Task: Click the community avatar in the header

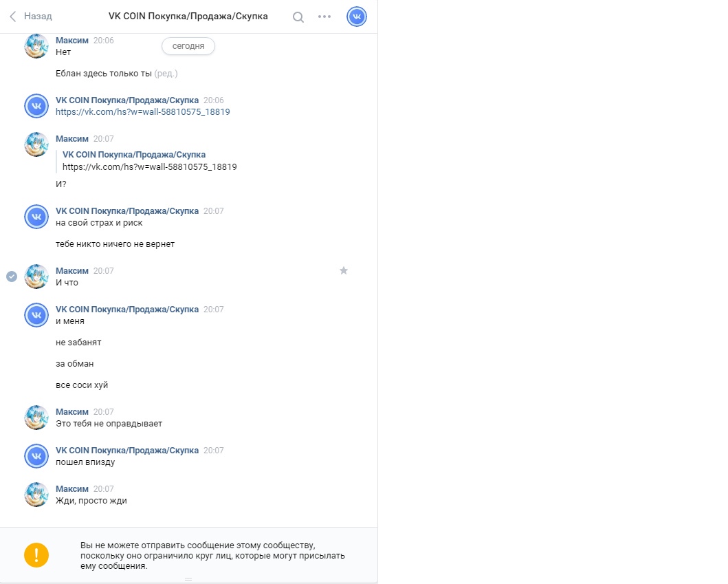Action: [357, 17]
